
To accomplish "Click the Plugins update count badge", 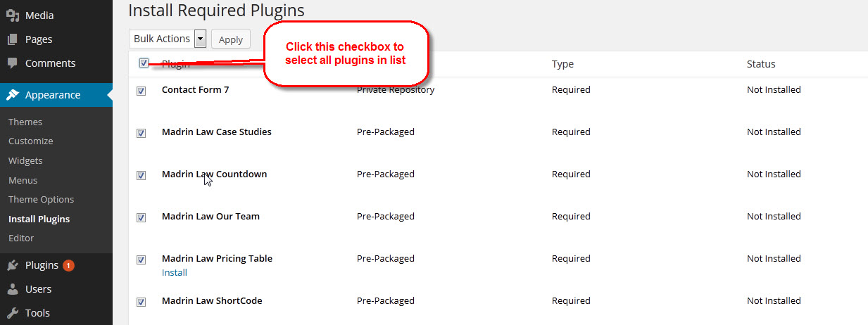I will point(68,265).
